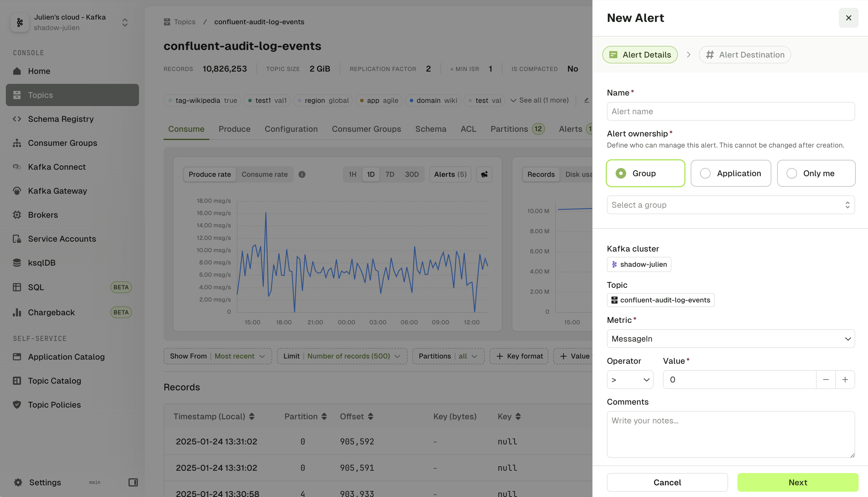Click the Value number field

[x=739, y=380]
